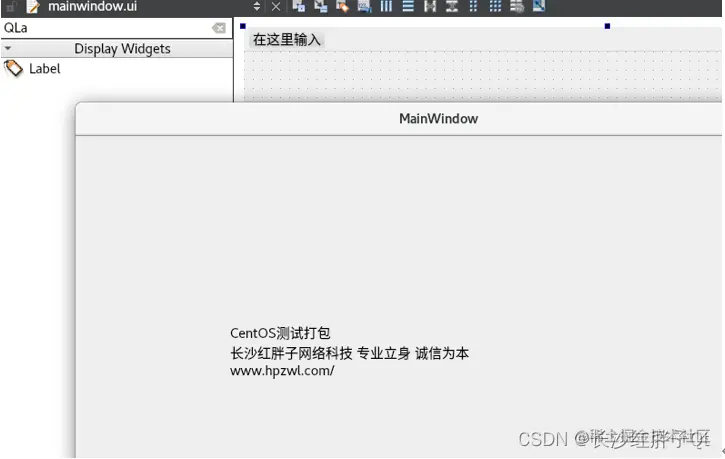Viewport: 725px width, 459px height.
Task: Switch to Edit Signals/Slots mode
Action: coord(320,6)
